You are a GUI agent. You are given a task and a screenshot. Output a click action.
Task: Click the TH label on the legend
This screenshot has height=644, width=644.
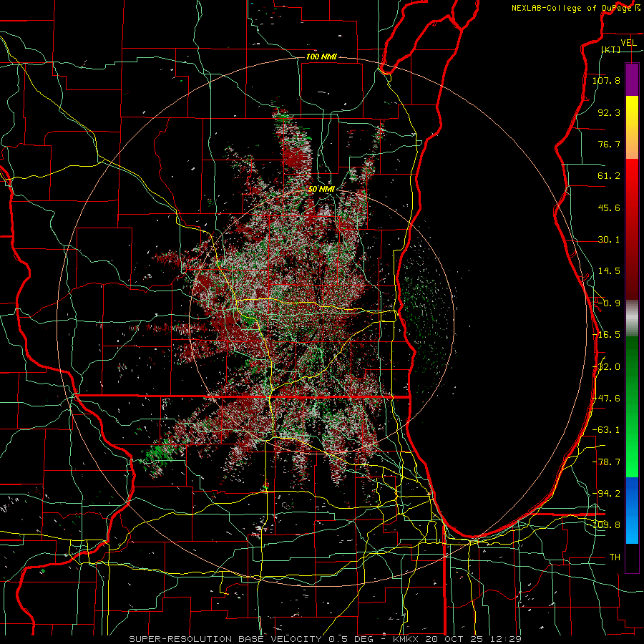[615, 557]
